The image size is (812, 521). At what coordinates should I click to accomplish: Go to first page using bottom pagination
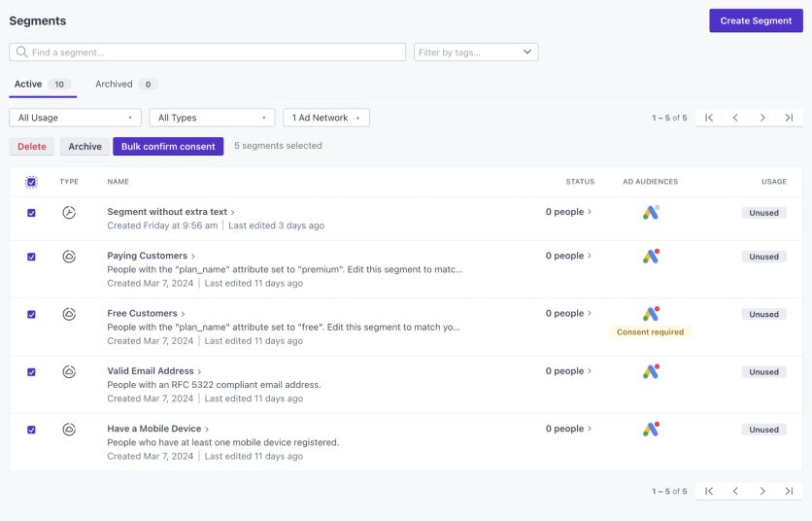(709, 491)
